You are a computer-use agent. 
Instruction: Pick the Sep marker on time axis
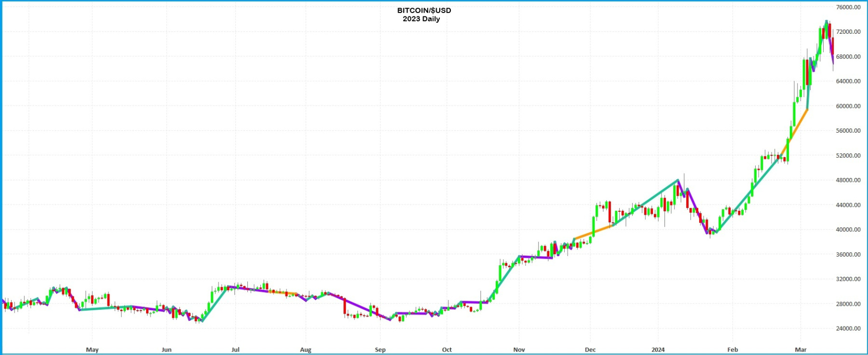(380, 350)
